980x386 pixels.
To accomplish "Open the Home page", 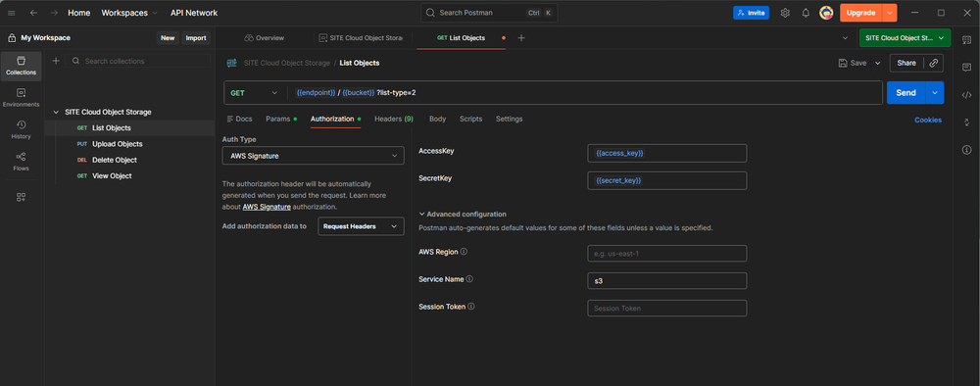I will coord(78,13).
